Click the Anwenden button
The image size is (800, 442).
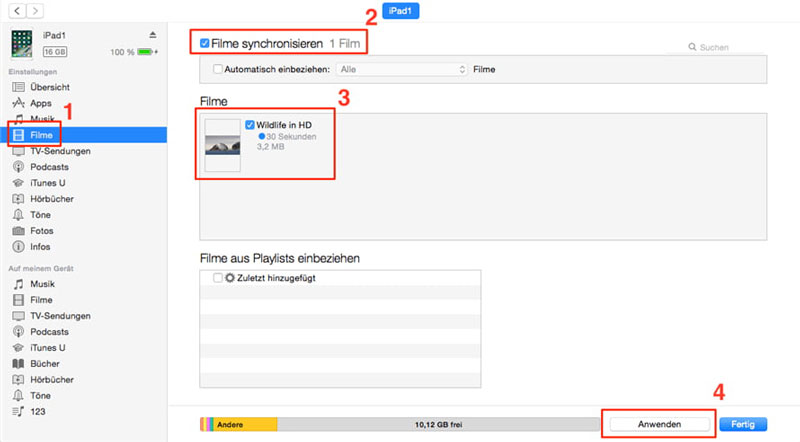tap(659, 424)
